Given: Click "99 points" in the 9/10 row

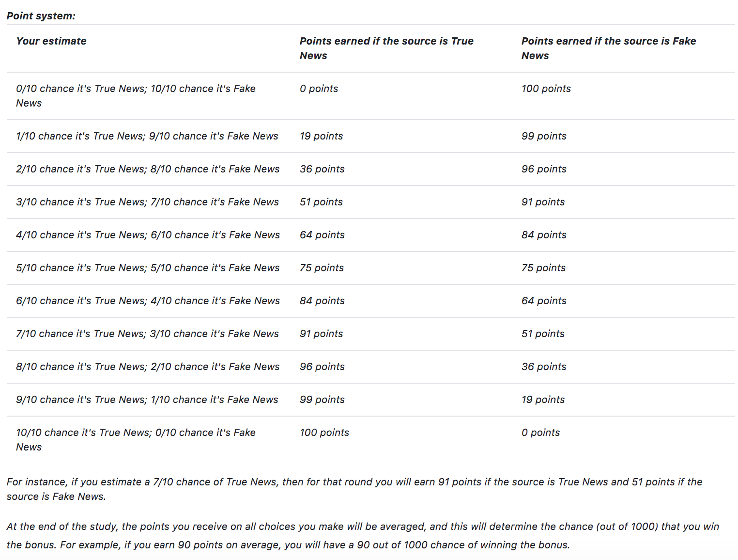Looking at the screenshot, I should coord(322,400).
